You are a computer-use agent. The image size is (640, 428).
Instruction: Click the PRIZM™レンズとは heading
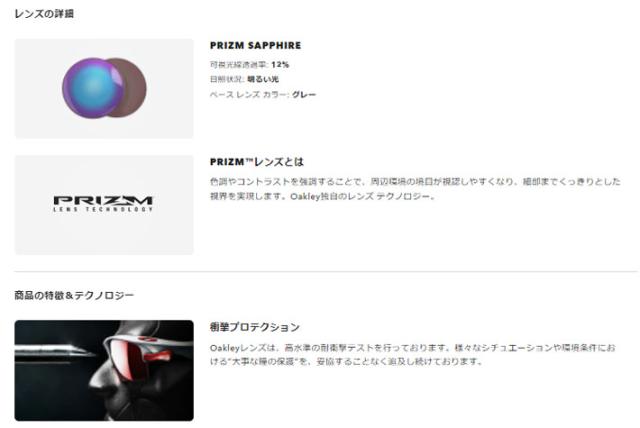(x=257, y=162)
